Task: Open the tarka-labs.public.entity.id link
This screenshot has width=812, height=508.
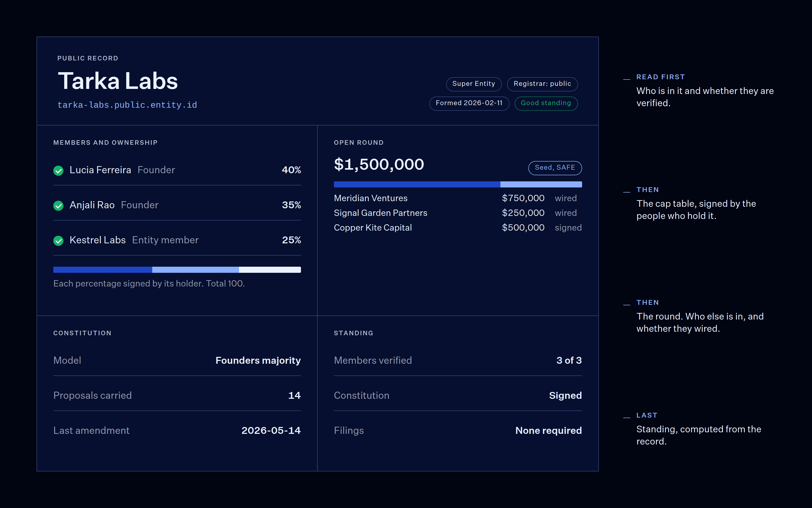Action: [127, 105]
